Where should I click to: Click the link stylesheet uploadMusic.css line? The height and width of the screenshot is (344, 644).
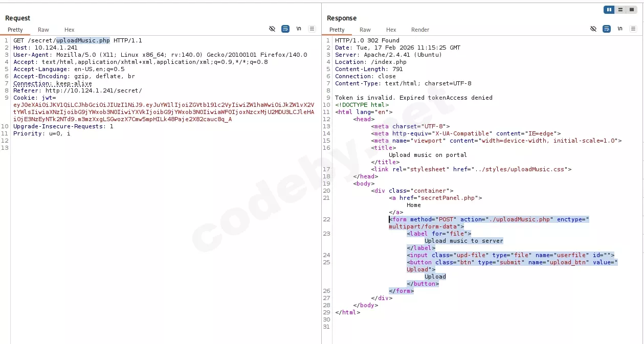(x=471, y=169)
